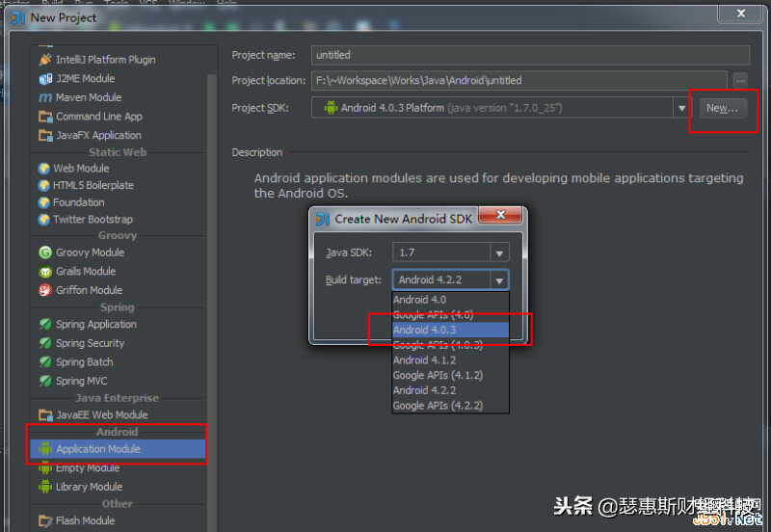Select Maven Module list entry

click(x=118, y=97)
